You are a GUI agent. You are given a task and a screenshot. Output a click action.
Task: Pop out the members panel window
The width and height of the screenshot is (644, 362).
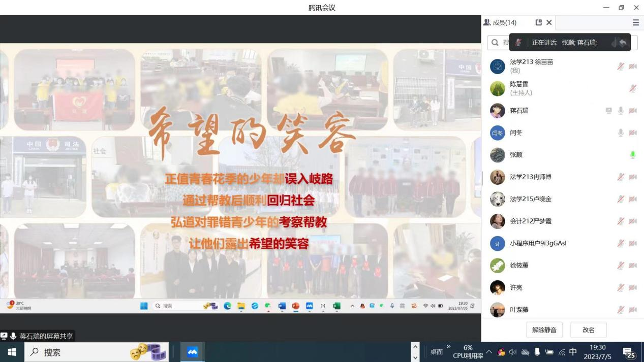pos(539,22)
